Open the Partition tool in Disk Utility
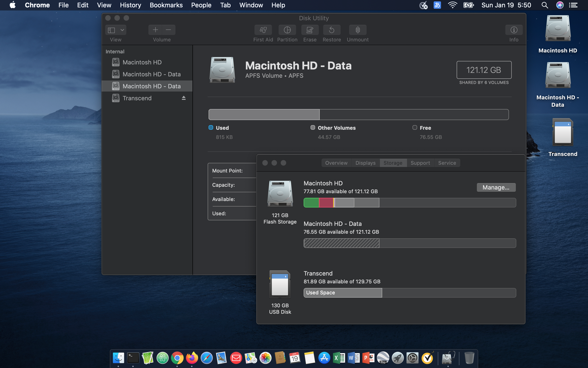 pos(287,30)
